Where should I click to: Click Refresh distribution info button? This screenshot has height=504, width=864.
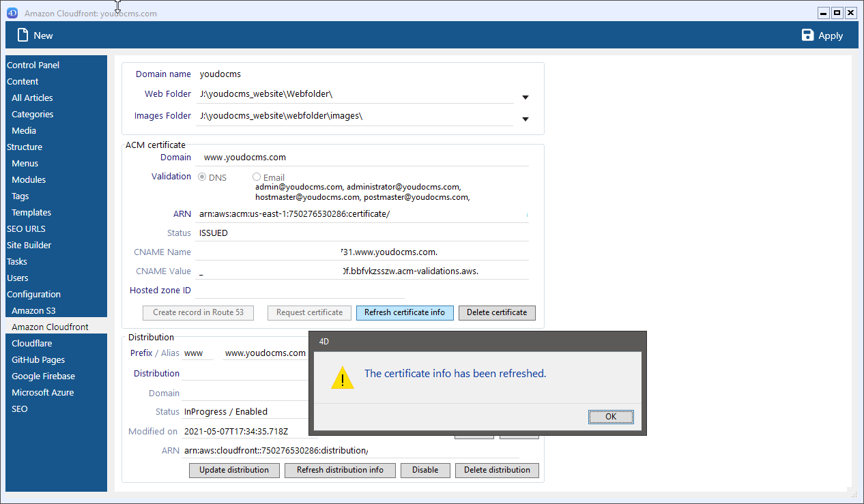[x=340, y=470]
